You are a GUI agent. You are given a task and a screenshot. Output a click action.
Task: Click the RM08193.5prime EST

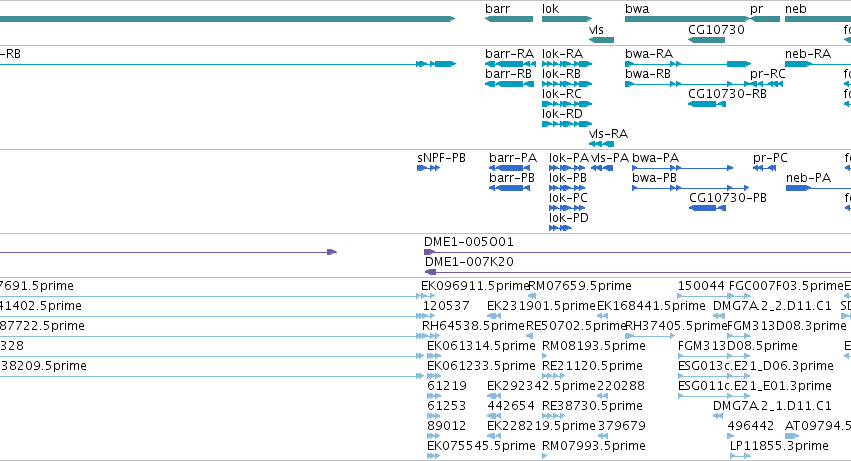click(x=545, y=356)
